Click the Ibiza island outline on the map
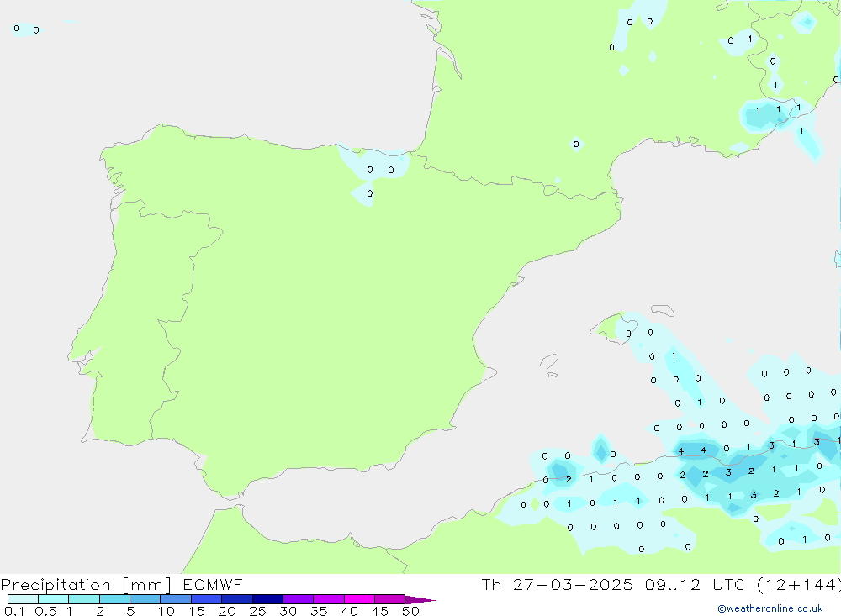 pyautogui.click(x=549, y=362)
